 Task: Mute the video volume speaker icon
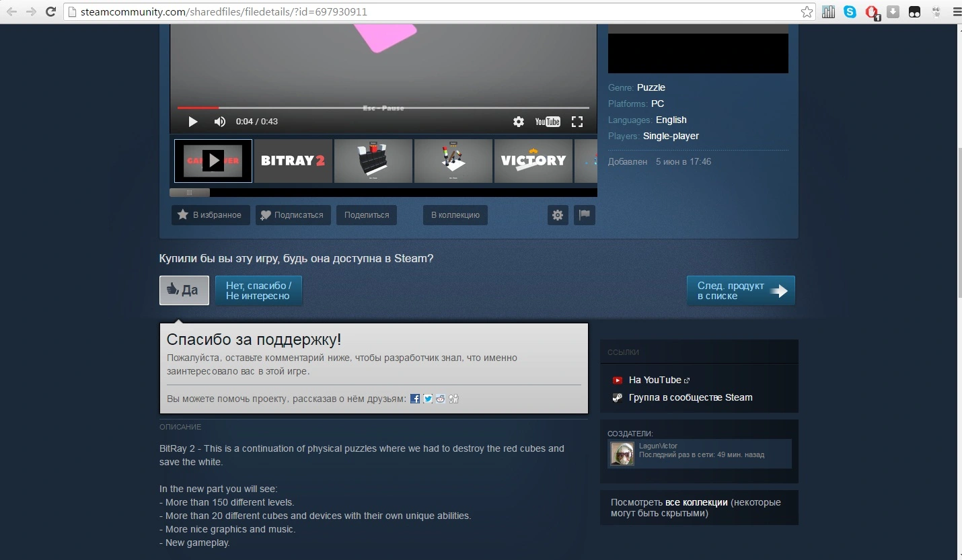(220, 122)
